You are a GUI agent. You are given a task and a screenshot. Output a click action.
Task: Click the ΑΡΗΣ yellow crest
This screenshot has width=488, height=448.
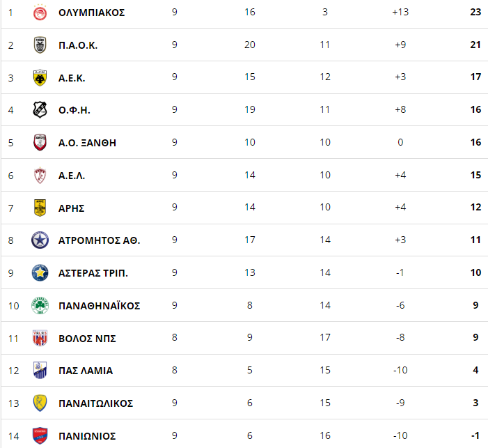40,208
